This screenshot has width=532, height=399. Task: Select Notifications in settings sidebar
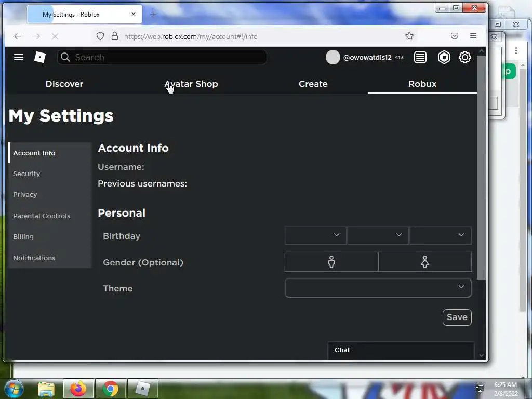pos(50,258)
